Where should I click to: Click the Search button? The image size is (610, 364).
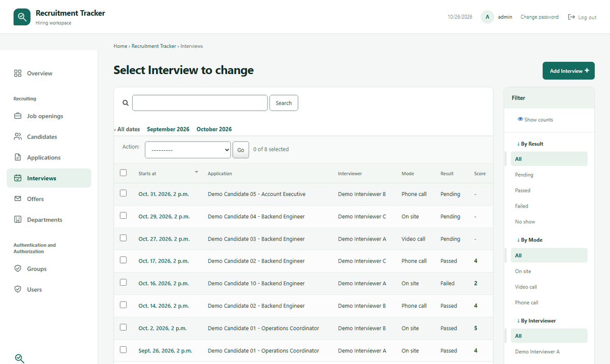[x=284, y=103]
